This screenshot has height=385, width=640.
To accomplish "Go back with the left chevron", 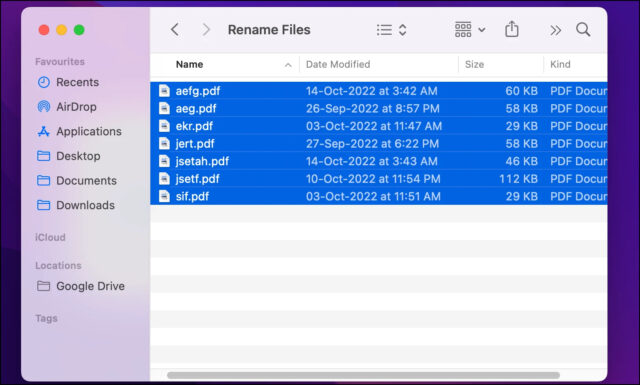I will [x=175, y=30].
